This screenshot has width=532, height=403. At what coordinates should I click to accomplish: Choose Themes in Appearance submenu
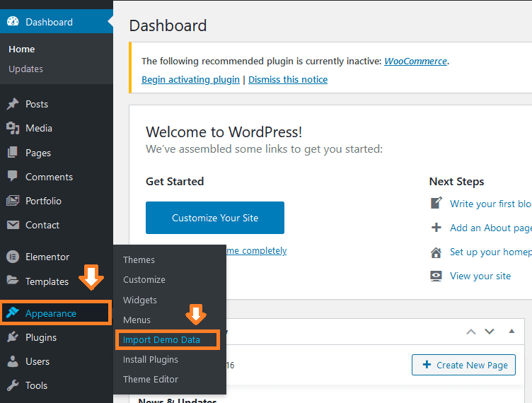[x=139, y=259]
